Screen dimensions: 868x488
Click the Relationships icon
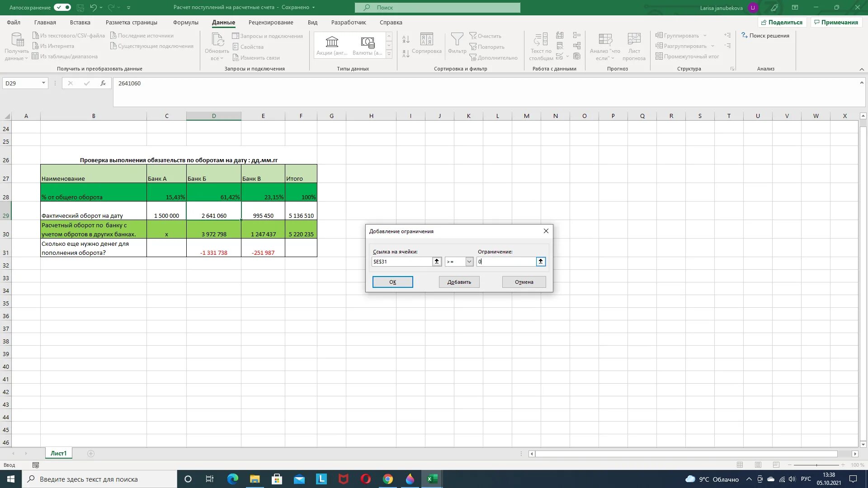577,46
